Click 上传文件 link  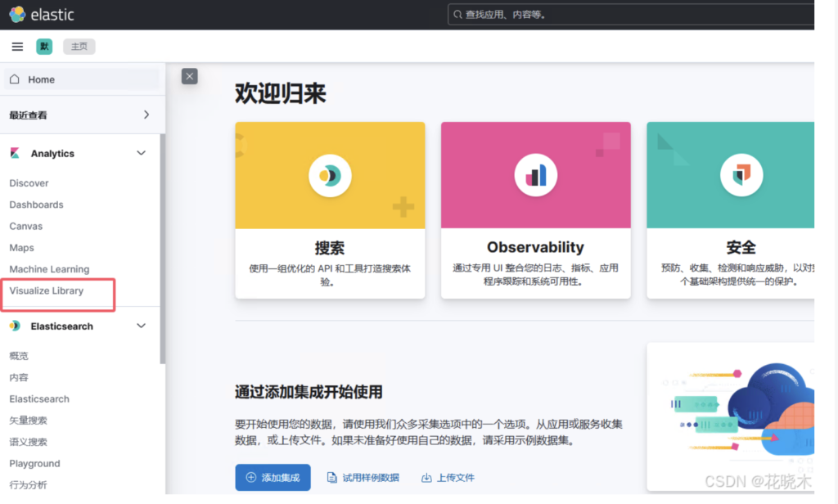(x=455, y=477)
